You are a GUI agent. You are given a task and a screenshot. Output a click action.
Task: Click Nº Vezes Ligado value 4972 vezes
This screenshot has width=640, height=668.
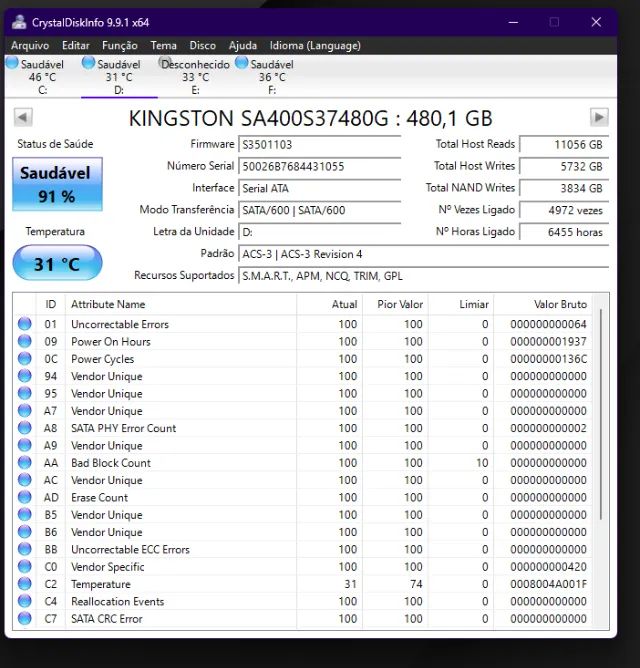pos(564,210)
